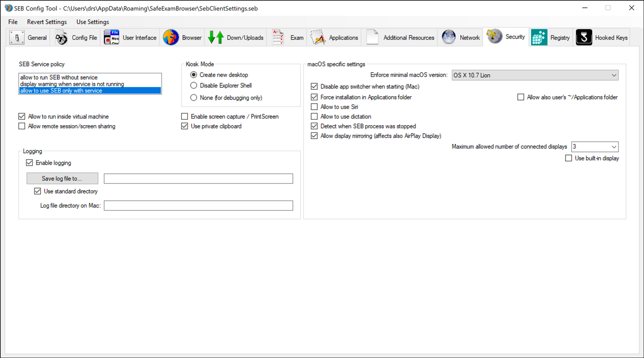Click the User Interface tab icon
The image size is (644, 358).
click(x=111, y=38)
